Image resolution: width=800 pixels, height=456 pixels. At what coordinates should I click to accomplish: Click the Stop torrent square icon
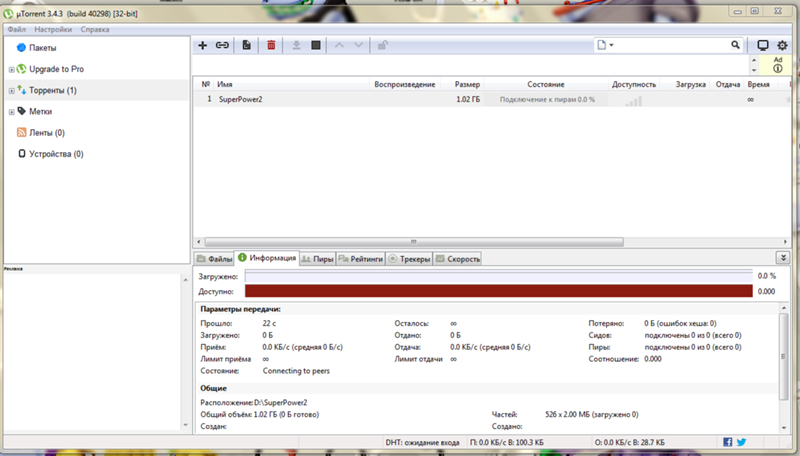point(316,45)
